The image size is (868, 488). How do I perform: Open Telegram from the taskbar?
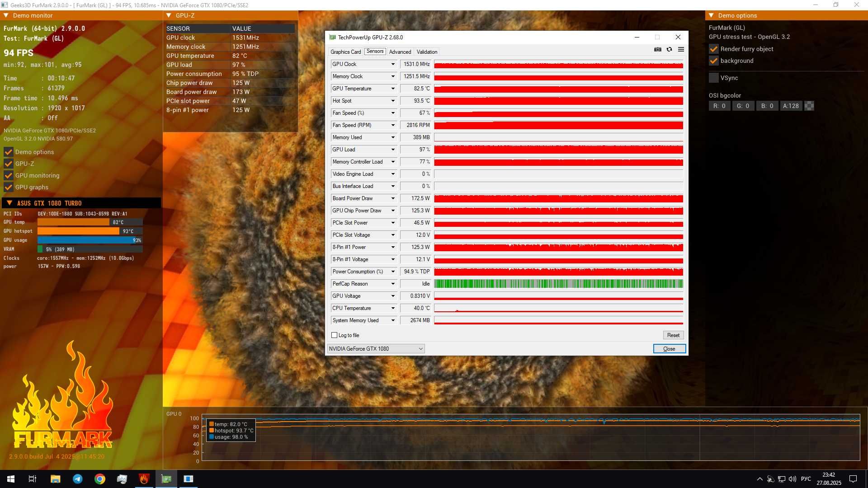[x=78, y=479]
